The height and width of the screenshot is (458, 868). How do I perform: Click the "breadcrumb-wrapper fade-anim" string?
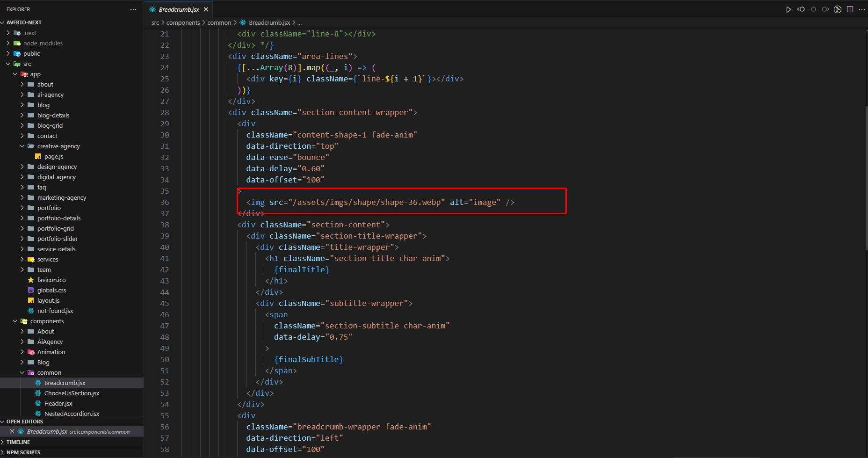[362, 427]
